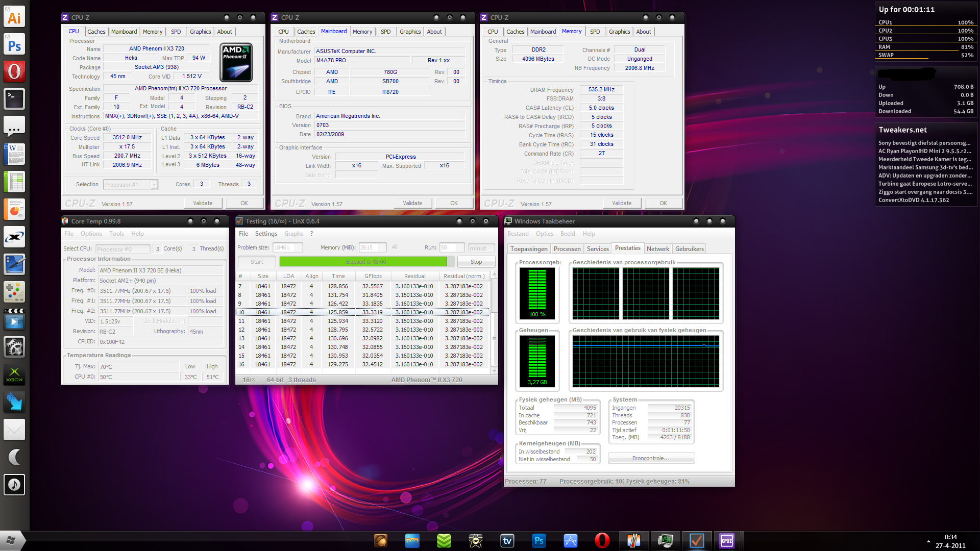Click the GFlops column header in LinX

[x=373, y=276]
